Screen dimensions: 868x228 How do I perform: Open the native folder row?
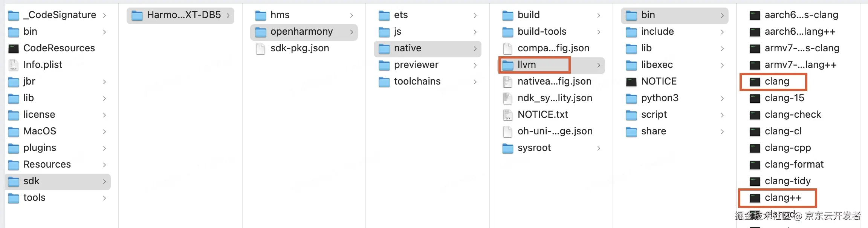408,48
